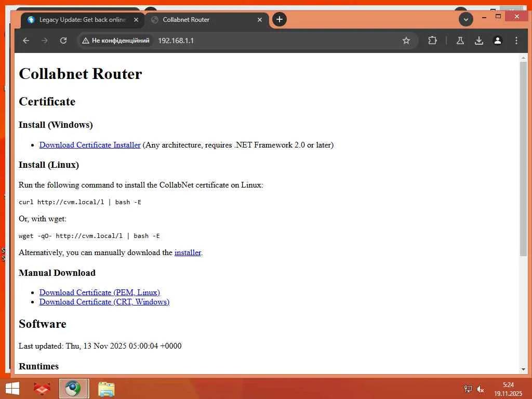Open the not-secure site info warning

coord(116,41)
